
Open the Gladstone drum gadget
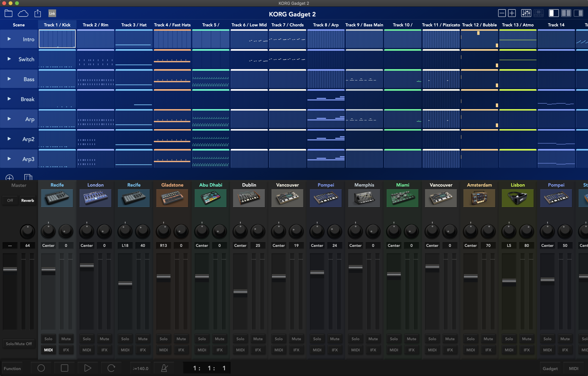point(172,198)
